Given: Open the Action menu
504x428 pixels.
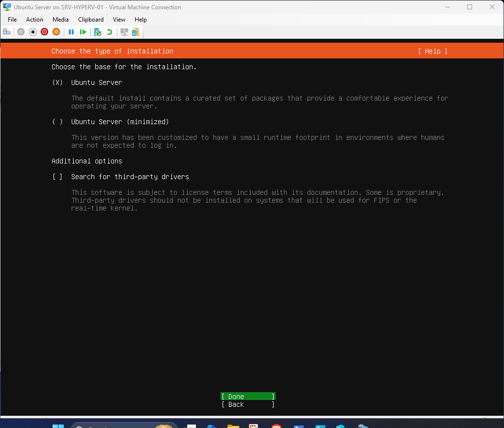Looking at the screenshot, I should (x=34, y=20).
